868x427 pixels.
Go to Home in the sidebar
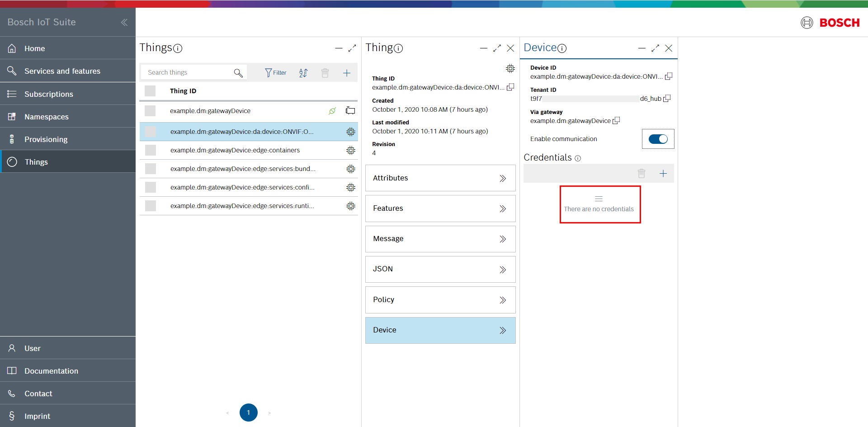pyautogui.click(x=68, y=48)
